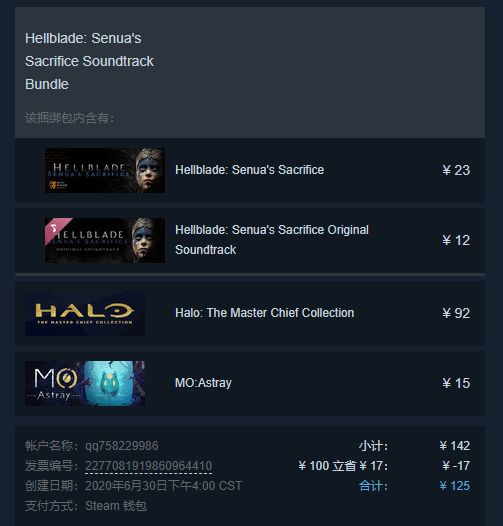Click the Hellblade Soundtrack Bundle heading

(x=89, y=61)
